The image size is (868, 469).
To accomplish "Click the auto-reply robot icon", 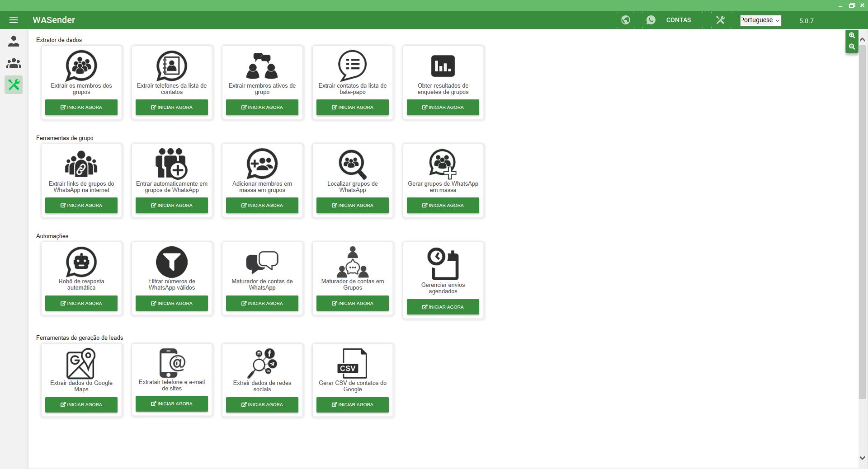I will pos(81,262).
